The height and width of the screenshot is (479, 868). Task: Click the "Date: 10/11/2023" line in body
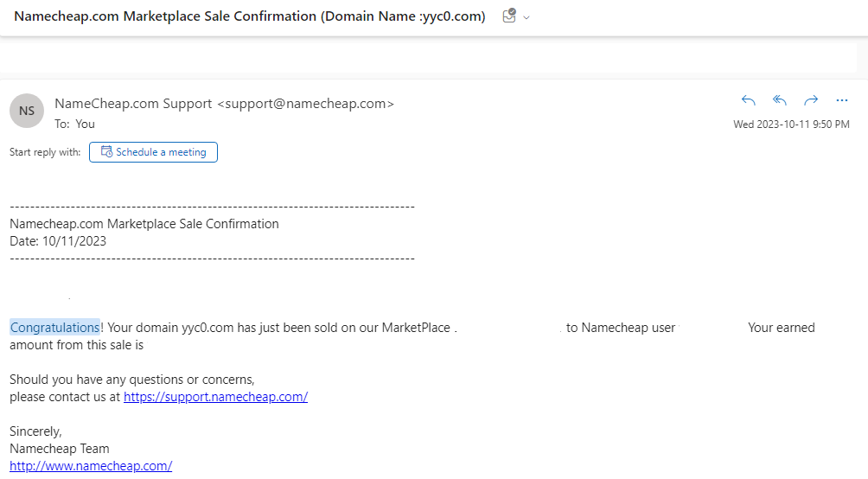pos(58,241)
